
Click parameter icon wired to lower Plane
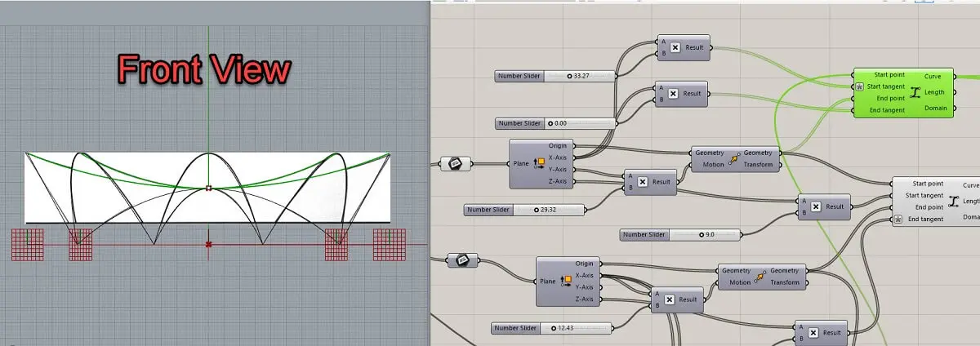(463, 260)
